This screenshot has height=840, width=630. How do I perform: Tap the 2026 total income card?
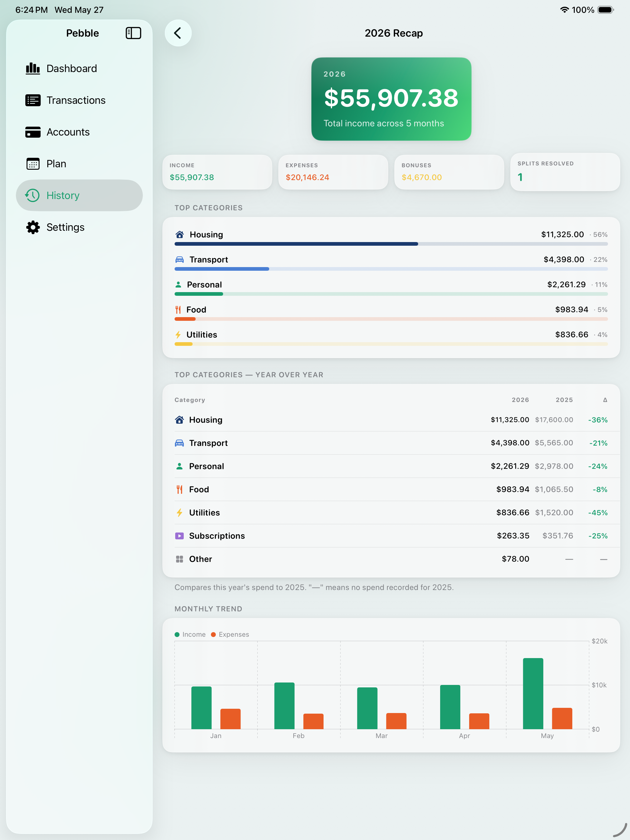tap(391, 99)
